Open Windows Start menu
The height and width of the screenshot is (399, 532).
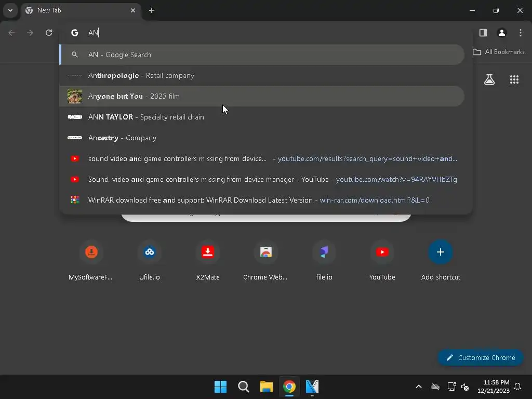[x=220, y=387]
